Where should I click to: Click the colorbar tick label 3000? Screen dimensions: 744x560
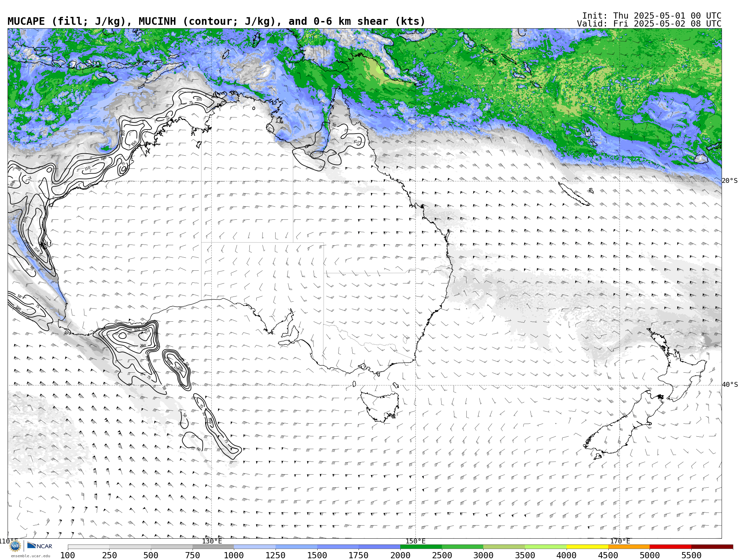tap(483, 556)
